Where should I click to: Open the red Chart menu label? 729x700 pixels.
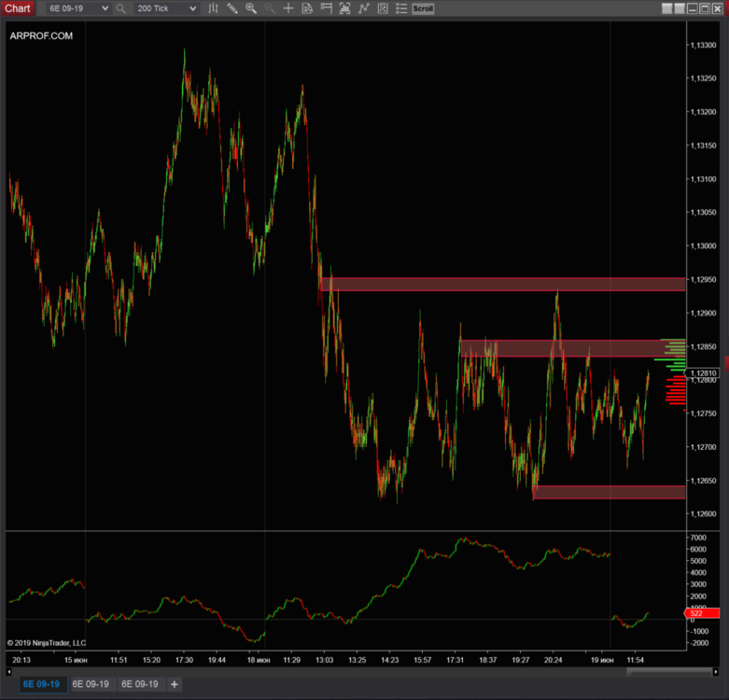(18, 8)
